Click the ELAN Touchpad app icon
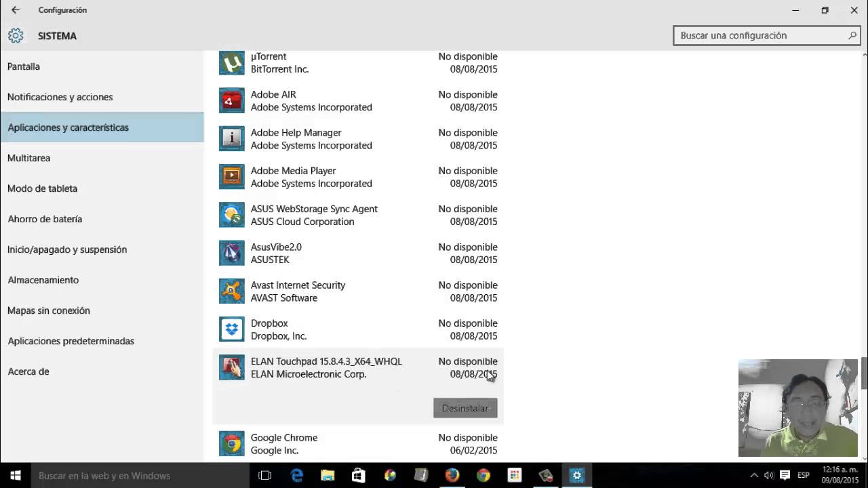The width and height of the screenshot is (868, 488). point(232,367)
